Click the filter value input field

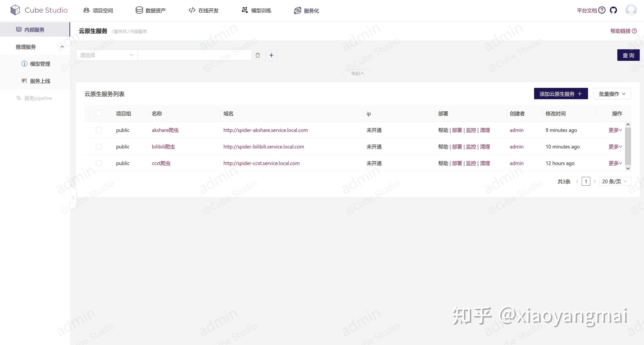click(x=195, y=55)
